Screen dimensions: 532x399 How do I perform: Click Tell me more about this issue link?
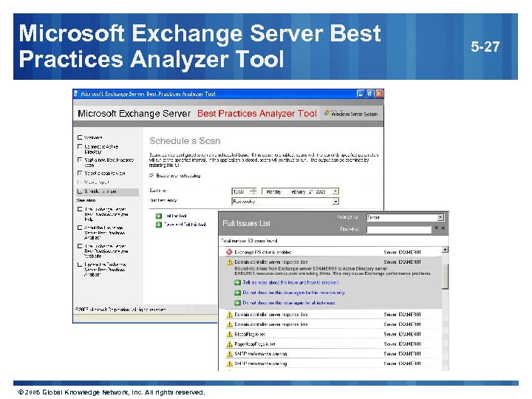pyautogui.click(x=291, y=282)
